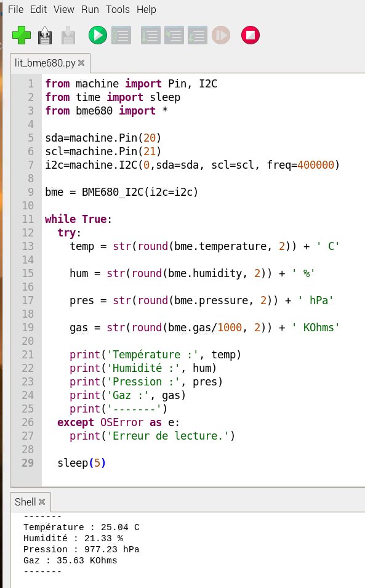Open the Tools menu
The width and height of the screenshot is (365, 588).
pyautogui.click(x=118, y=9)
